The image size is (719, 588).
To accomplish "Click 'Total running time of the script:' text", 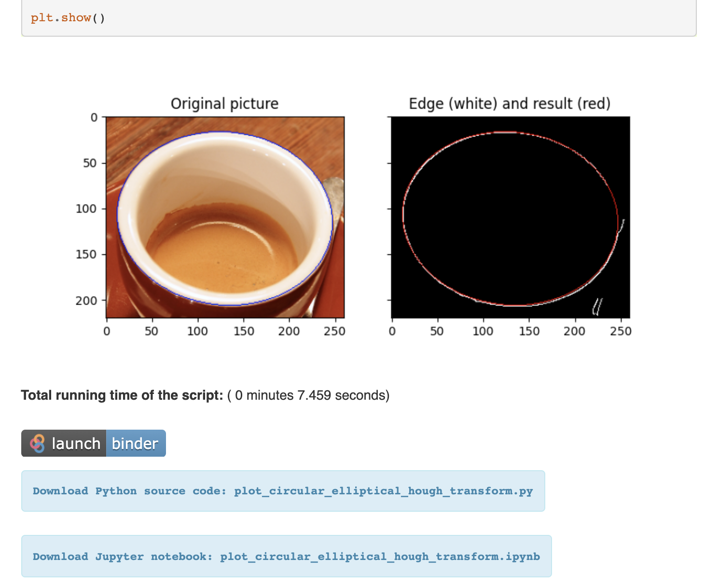I will click(122, 395).
